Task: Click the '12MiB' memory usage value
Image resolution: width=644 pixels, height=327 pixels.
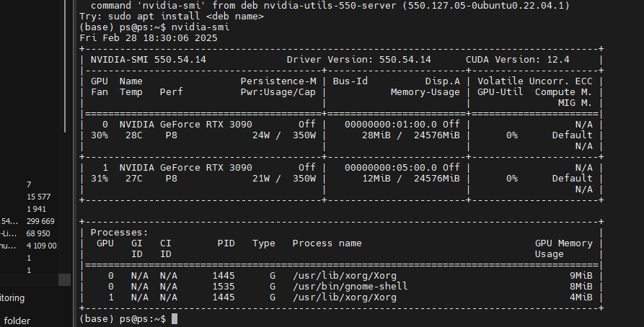Action: [376, 179]
